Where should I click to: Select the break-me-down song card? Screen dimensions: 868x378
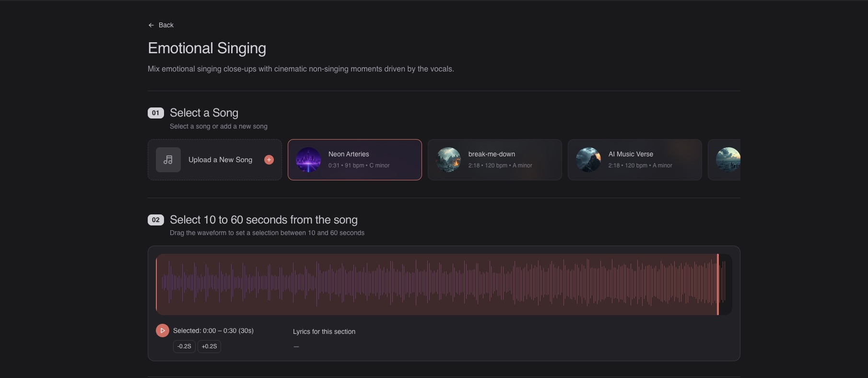(x=495, y=160)
